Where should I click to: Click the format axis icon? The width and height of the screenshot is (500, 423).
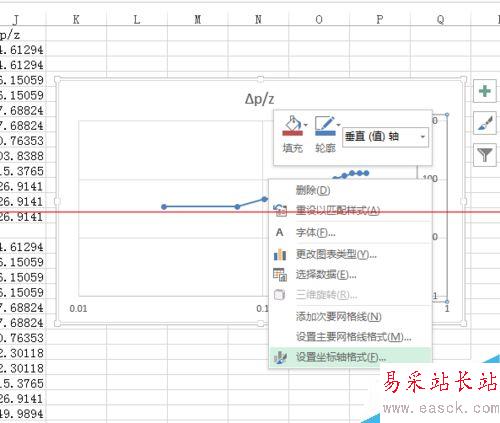pos(280,357)
